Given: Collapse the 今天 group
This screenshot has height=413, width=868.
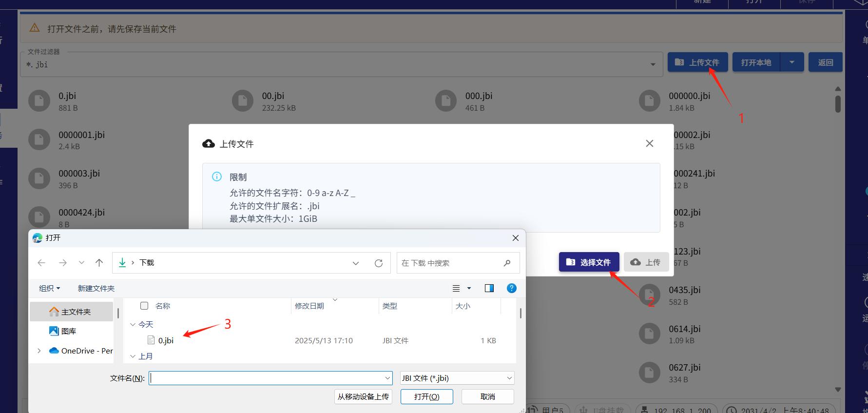Looking at the screenshot, I should (x=133, y=325).
